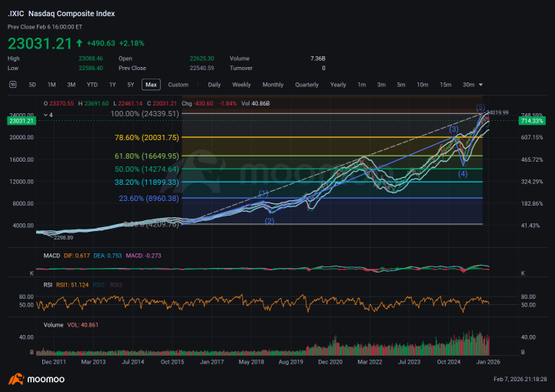
Task: Switch chart interval to Quarterly
Action: click(307, 85)
